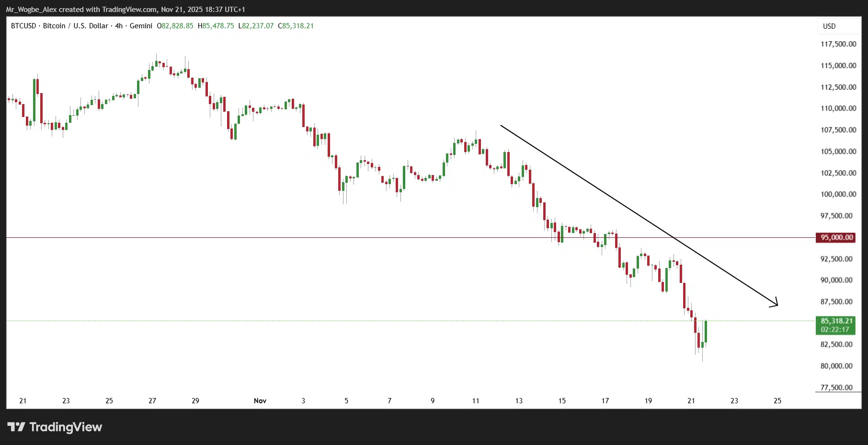Click the 117,500.00 price axis label
Image resolution: width=868 pixels, height=445 pixels.
(838, 44)
